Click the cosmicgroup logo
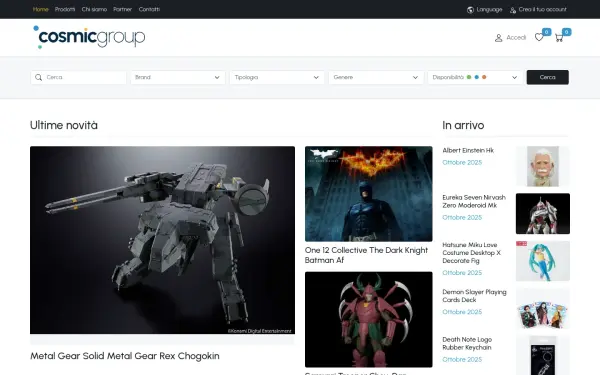Image resolution: width=600 pixels, height=375 pixels. 89,37
